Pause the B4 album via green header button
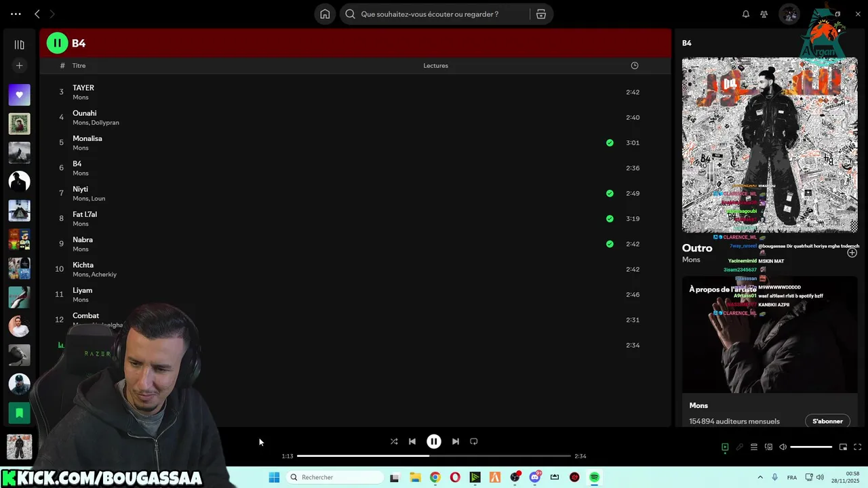The width and height of the screenshot is (868, 488). click(x=57, y=43)
